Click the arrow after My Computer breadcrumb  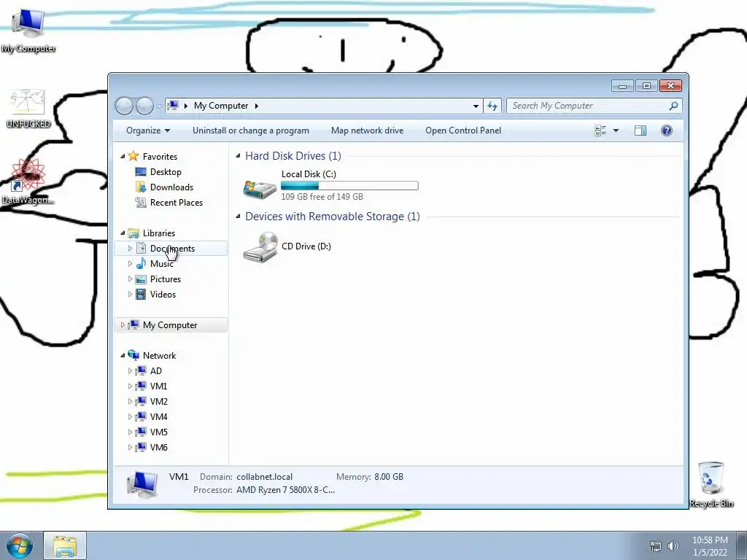click(256, 106)
